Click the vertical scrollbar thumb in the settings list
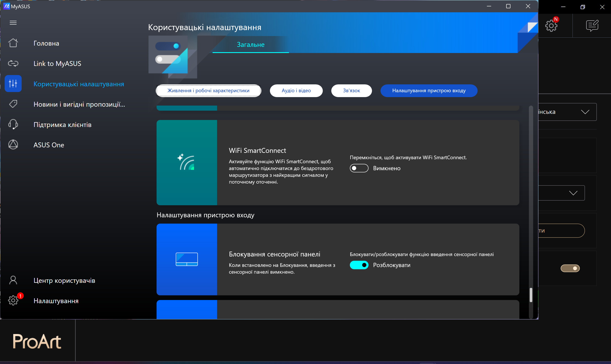Image resolution: width=611 pixels, height=364 pixels. coord(531,295)
